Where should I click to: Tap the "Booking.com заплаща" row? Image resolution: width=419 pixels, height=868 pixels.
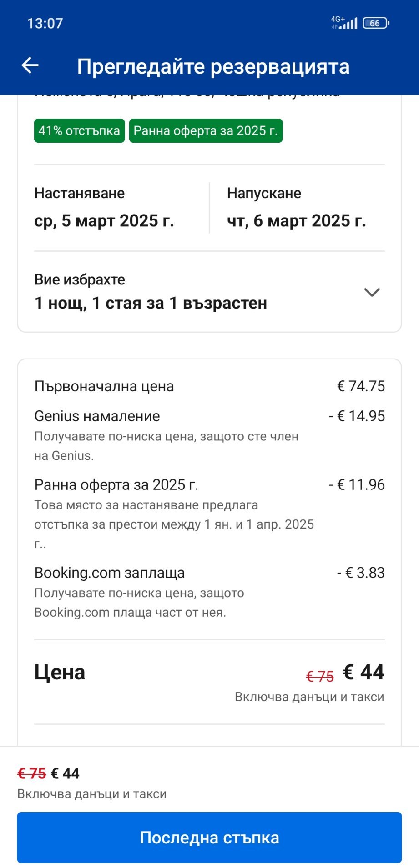point(110,573)
